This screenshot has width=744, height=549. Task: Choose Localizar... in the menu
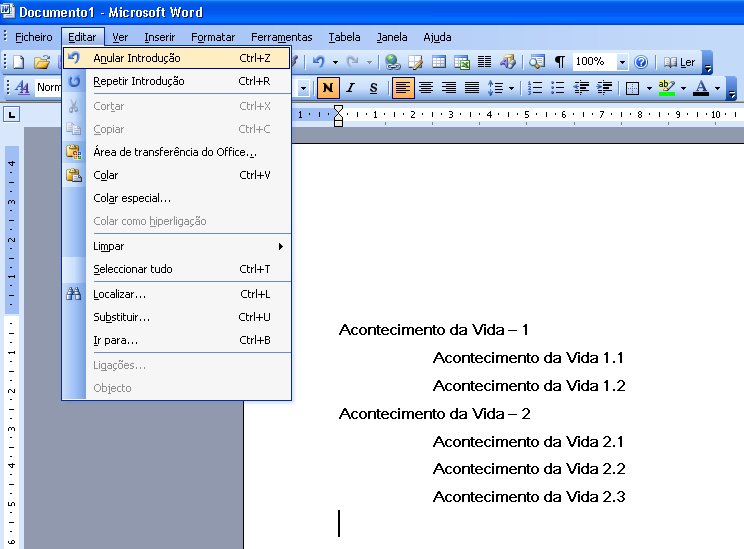pos(177,294)
